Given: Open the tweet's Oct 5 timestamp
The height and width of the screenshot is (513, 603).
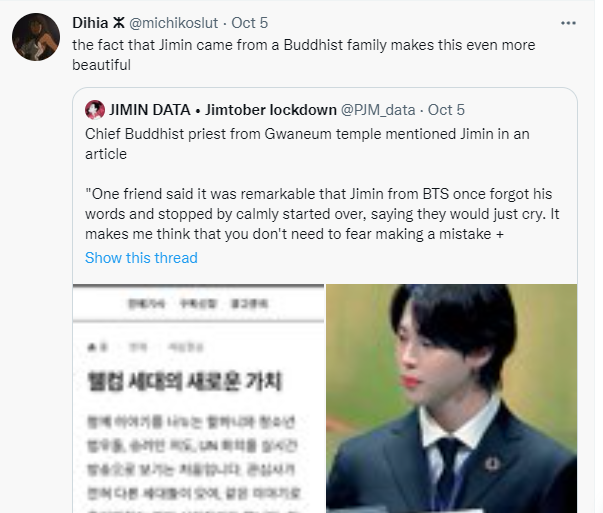Looking at the screenshot, I should tap(250, 23).
